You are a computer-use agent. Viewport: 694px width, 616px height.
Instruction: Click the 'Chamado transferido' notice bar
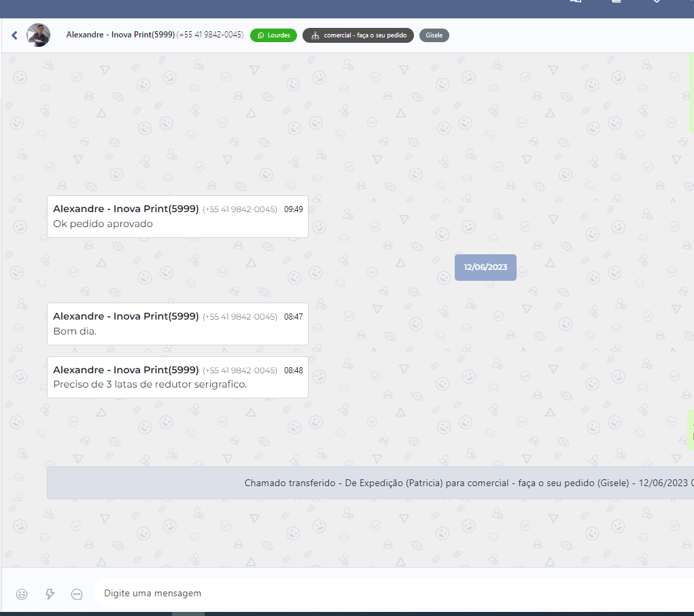[x=370, y=483]
